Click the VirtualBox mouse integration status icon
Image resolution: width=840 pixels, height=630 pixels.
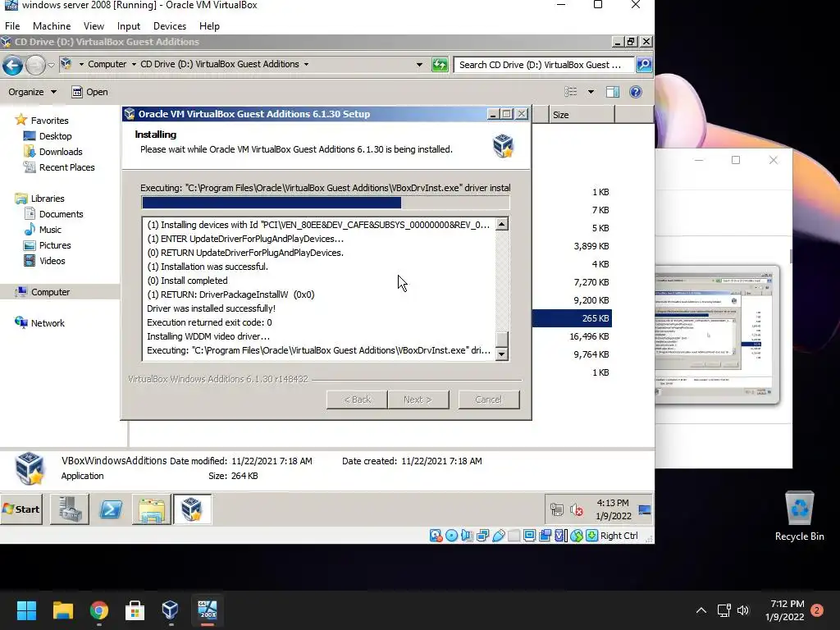tap(577, 535)
